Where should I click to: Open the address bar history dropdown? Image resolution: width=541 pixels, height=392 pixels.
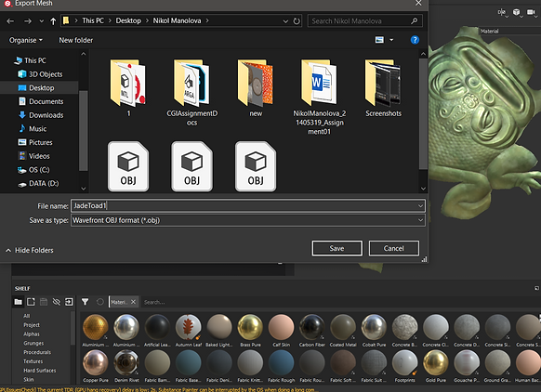285,21
